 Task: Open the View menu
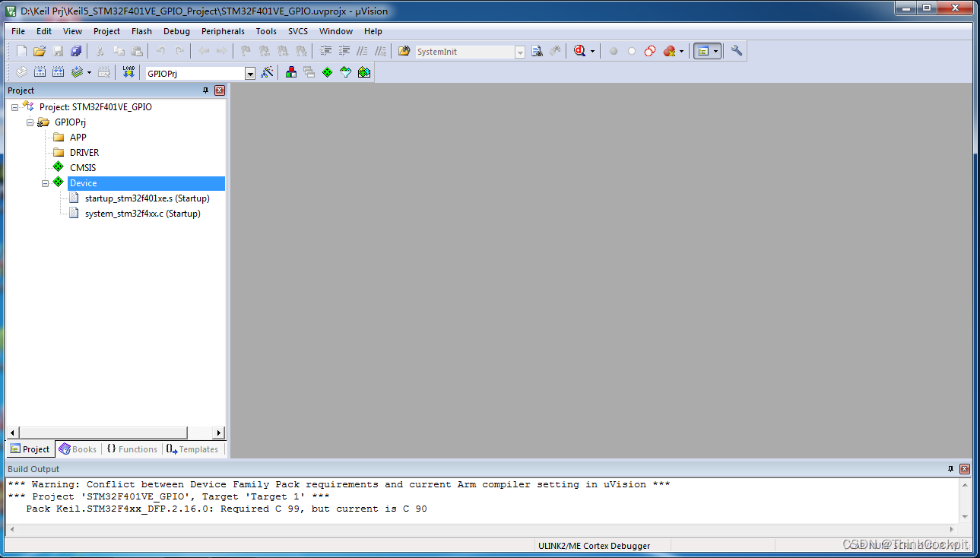(72, 31)
